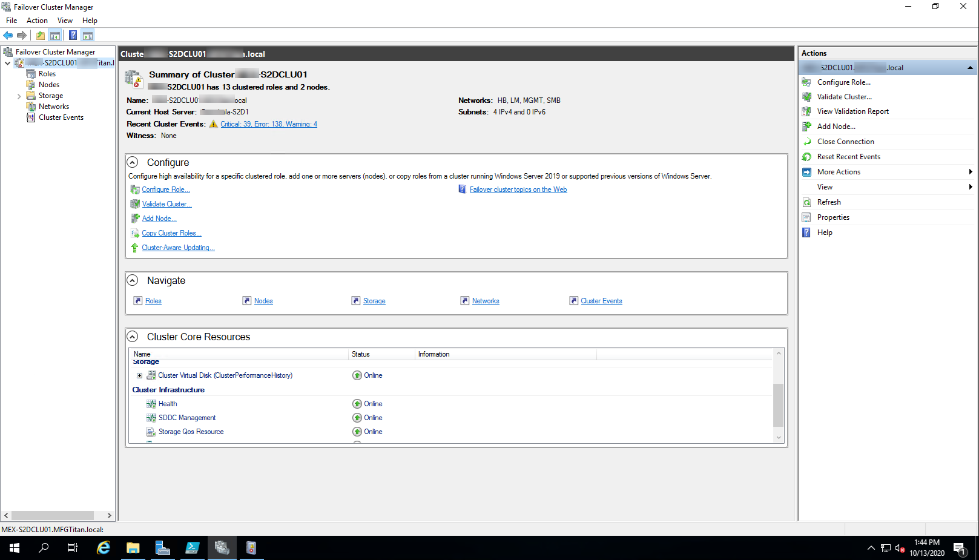Open View submenu arrow in Actions

tap(971, 187)
